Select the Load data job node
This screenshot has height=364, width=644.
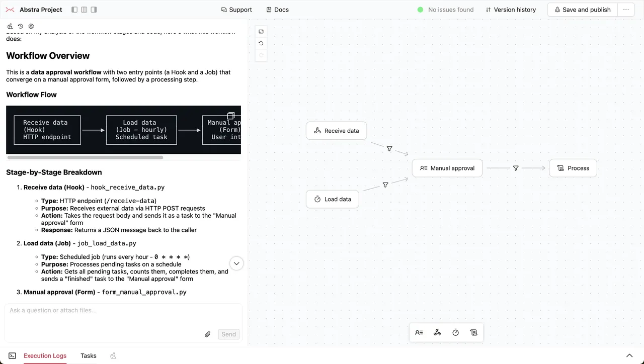tap(333, 199)
